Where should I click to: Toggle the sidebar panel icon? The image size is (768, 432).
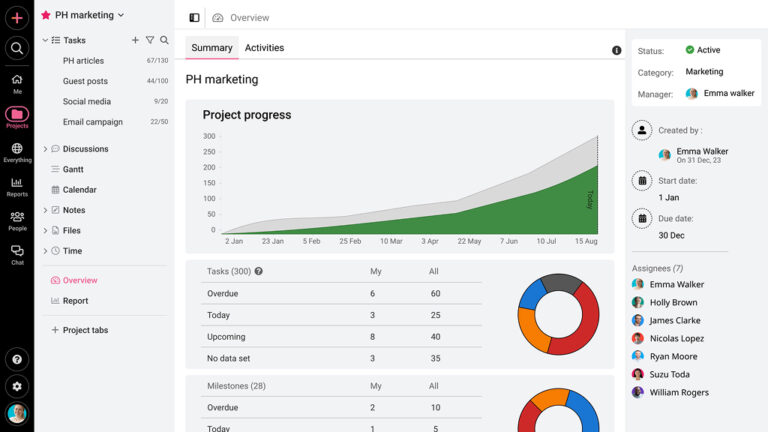tap(194, 17)
